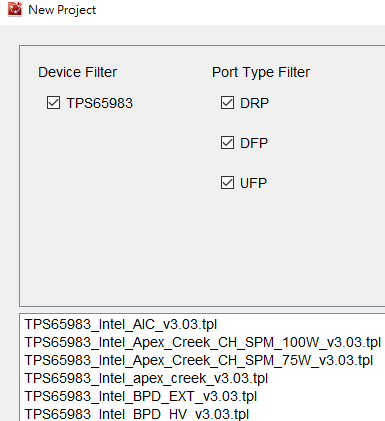This screenshot has width=385, height=421.
Task: Choose the Apex_Creek_CH_SPM_100W template file
Action: (x=203, y=342)
